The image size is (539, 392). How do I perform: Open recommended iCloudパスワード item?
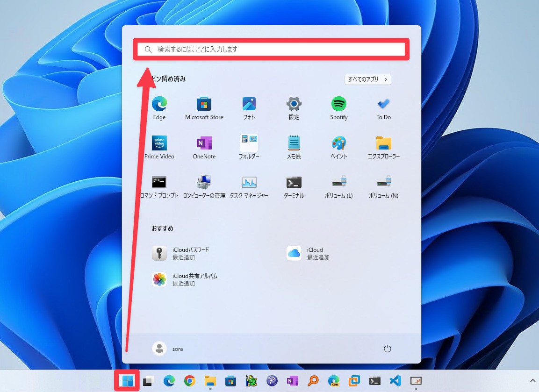pyautogui.click(x=181, y=254)
